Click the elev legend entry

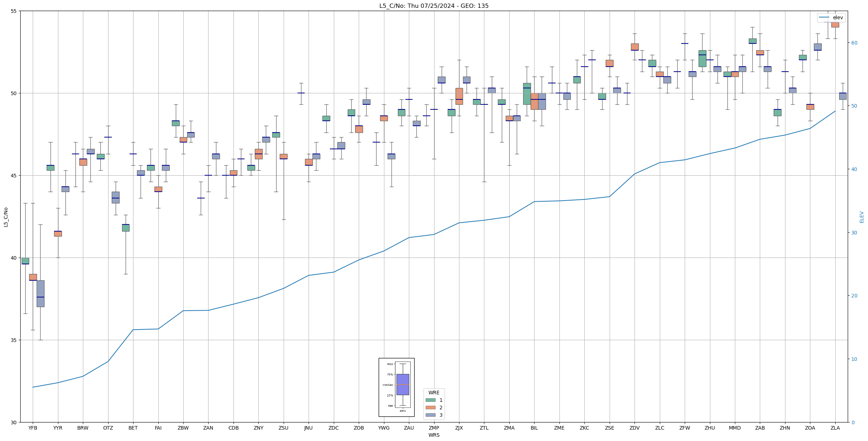pos(831,17)
